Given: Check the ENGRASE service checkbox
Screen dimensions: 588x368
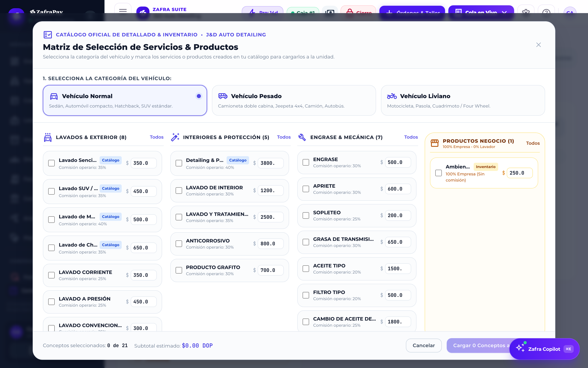Looking at the screenshot, I should pyautogui.click(x=306, y=162).
